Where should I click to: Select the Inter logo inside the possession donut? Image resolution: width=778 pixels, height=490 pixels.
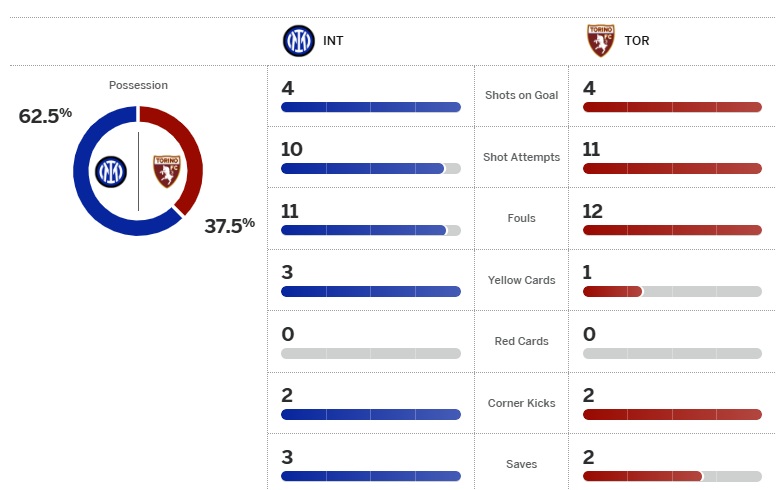(111, 172)
